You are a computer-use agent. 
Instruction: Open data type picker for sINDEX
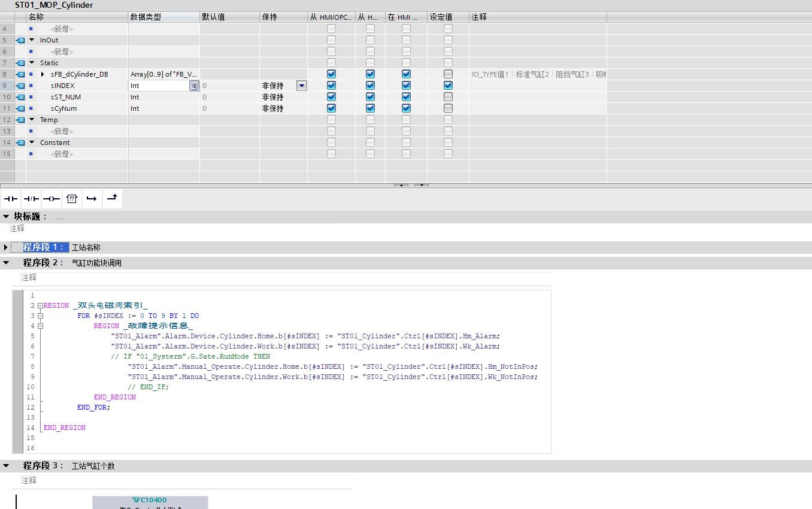(194, 86)
